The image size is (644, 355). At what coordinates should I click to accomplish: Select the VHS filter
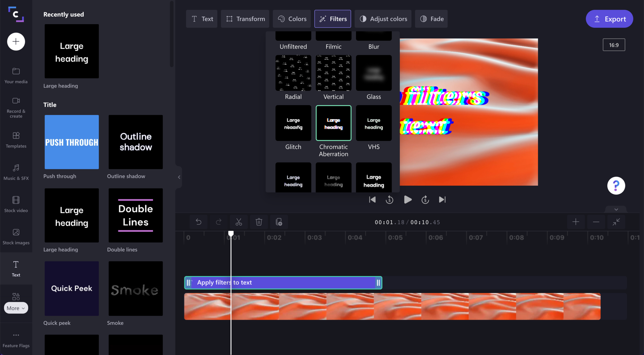pyautogui.click(x=374, y=123)
